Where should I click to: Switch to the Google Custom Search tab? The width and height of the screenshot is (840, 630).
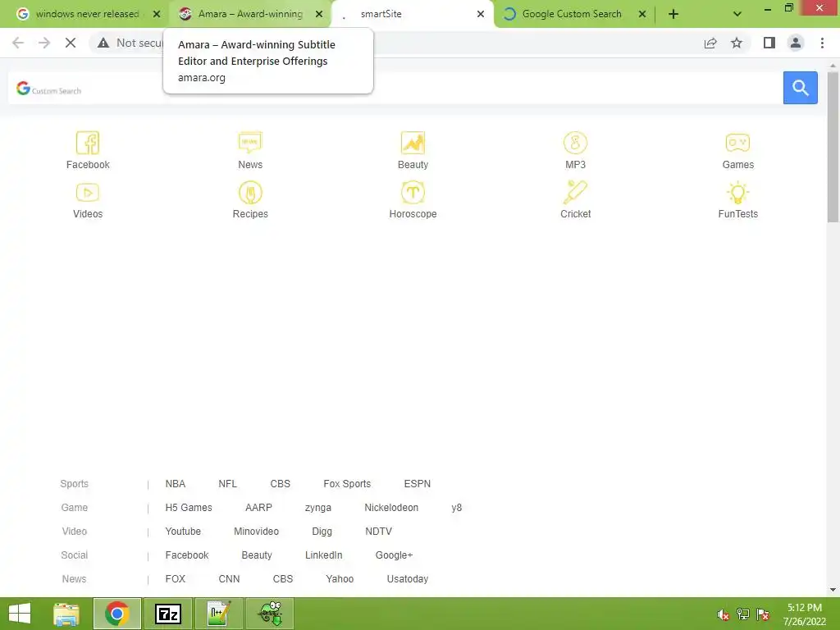[x=572, y=14]
